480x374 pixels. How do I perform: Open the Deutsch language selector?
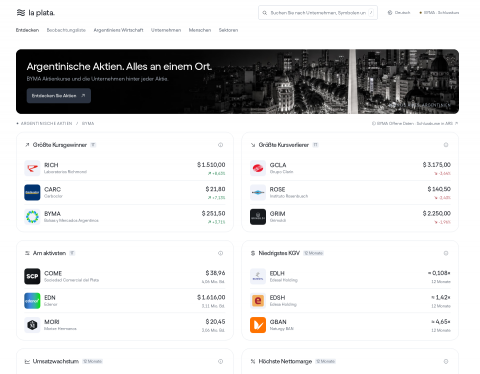click(x=399, y=13)
